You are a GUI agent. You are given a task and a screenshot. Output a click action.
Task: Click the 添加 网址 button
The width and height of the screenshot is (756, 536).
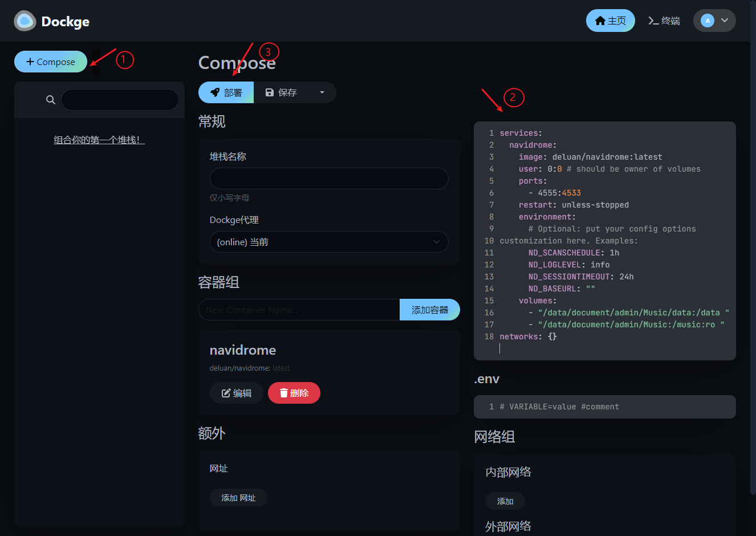point(238,498)
